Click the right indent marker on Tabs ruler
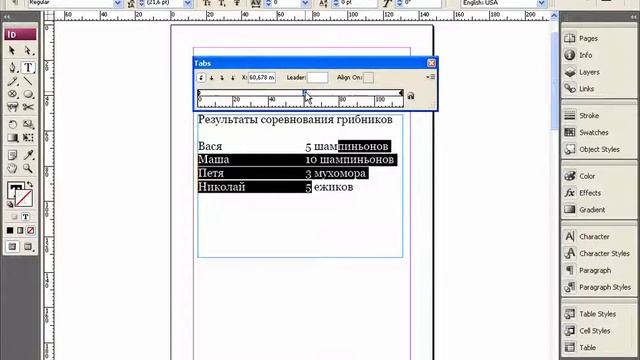The width and height of the screenshot is (640, 360). [x=401, y=93]
